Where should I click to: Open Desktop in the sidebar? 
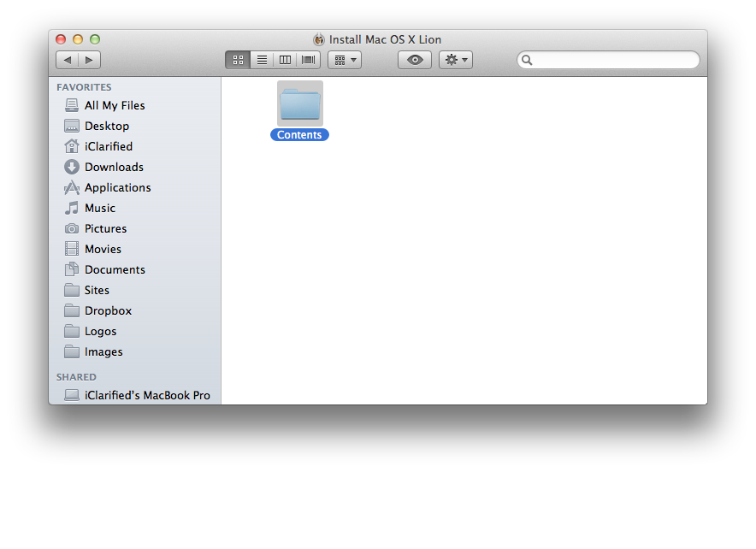coord(107,126)
